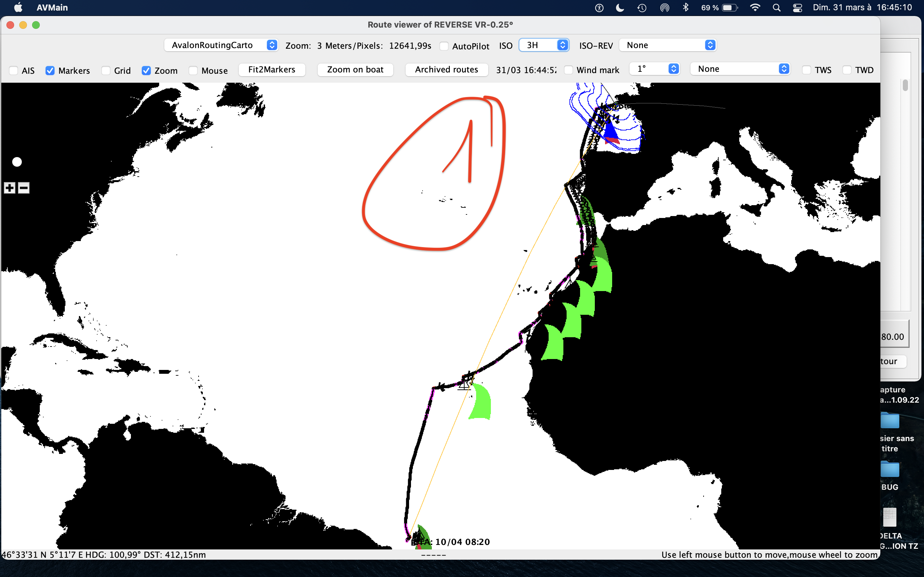Open the Apple menu
924x577 pixels.
pos(18,8)
